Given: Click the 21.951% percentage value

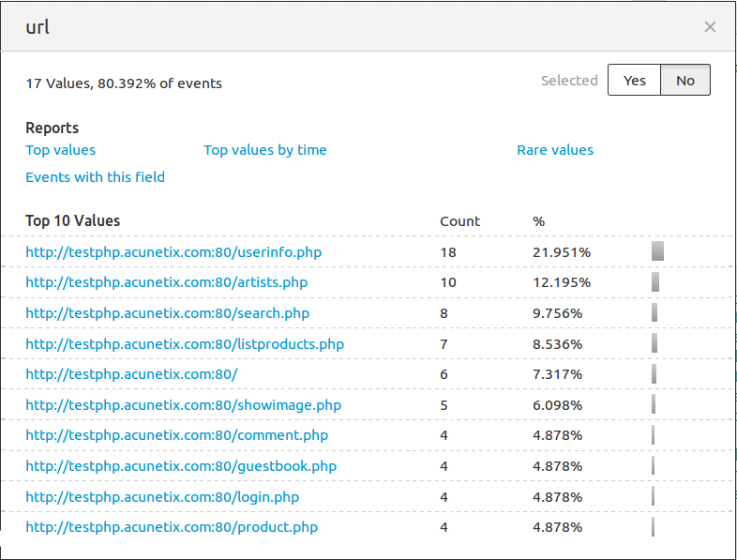Looking at the screenshot, I should pos(562,252).
